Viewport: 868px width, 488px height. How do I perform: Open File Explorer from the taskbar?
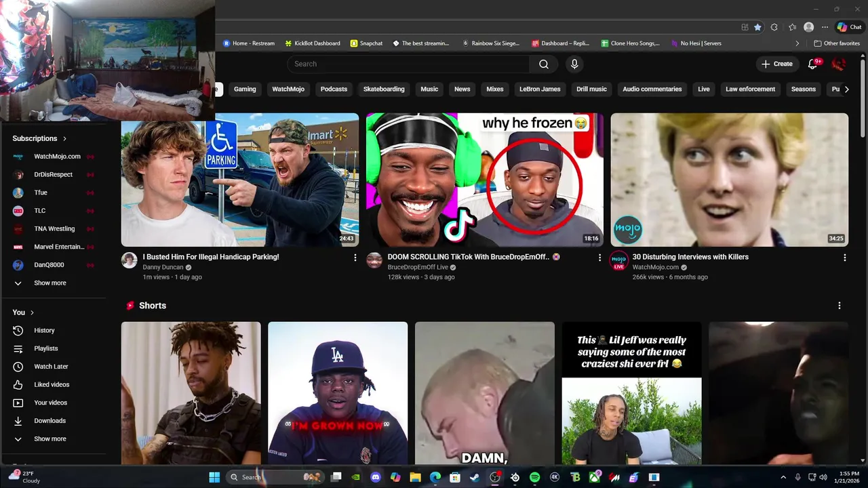pos(415,477)
